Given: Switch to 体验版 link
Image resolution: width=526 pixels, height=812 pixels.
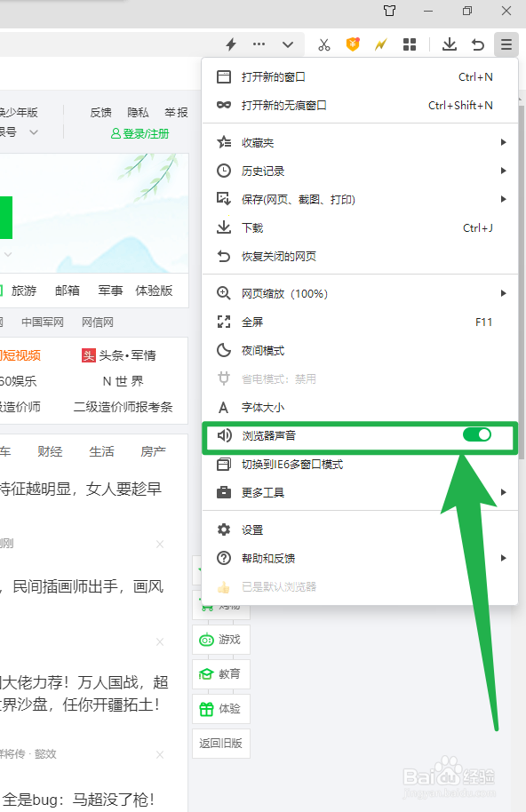Looking at the screenshot, I should point(154,291).
